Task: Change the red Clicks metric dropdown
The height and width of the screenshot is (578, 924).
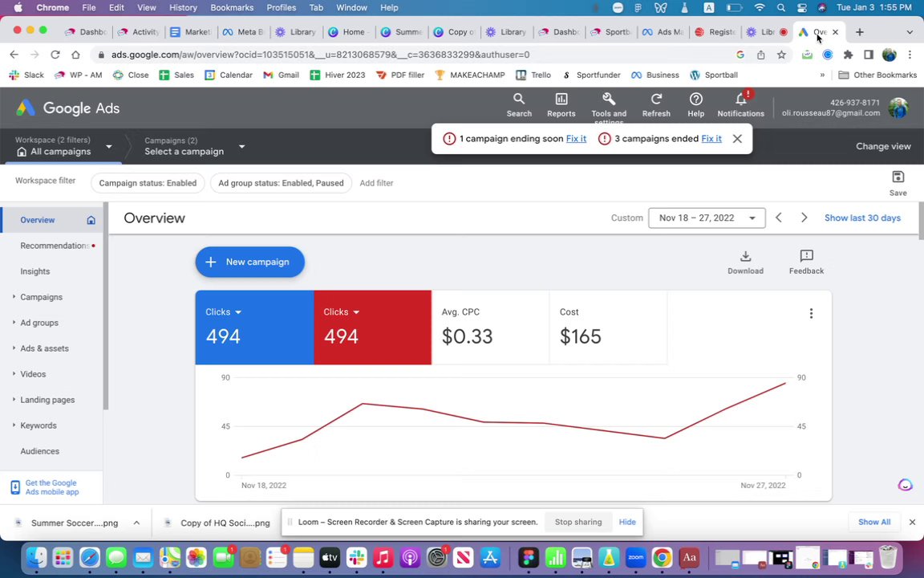Action: (x=341, y=312)
